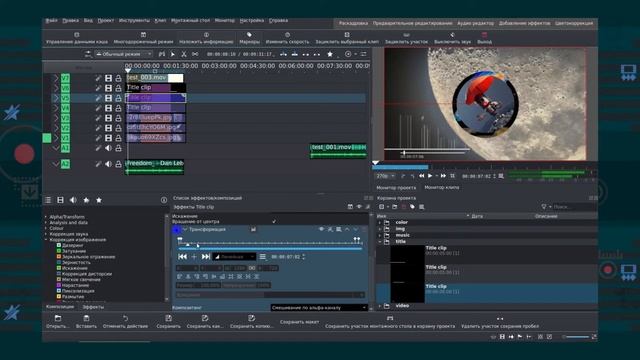Viewport: 640px width, 360px height.
Task: Click the 00:03:00:00 mark on timeline ruler
Action: click(219, 66)
